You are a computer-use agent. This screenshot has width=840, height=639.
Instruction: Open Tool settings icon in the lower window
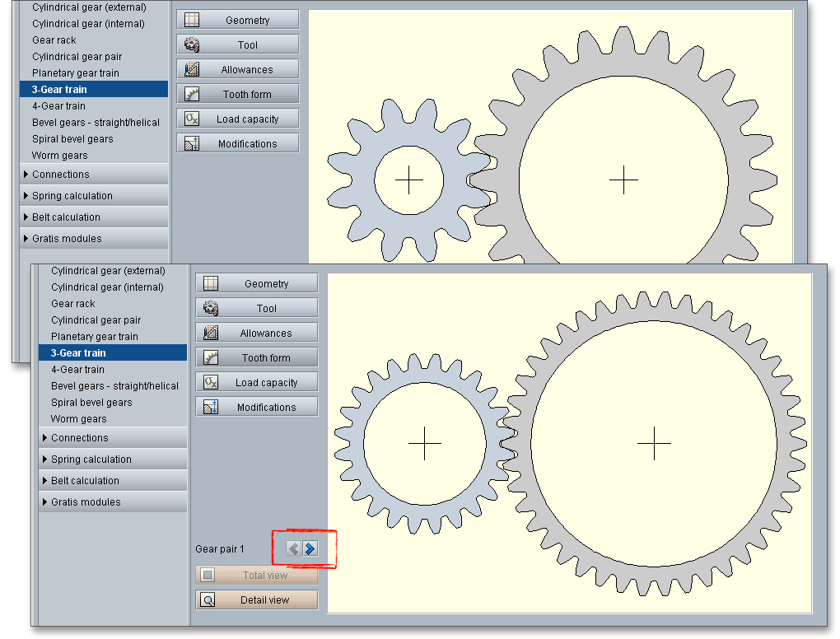click(211, 309)
